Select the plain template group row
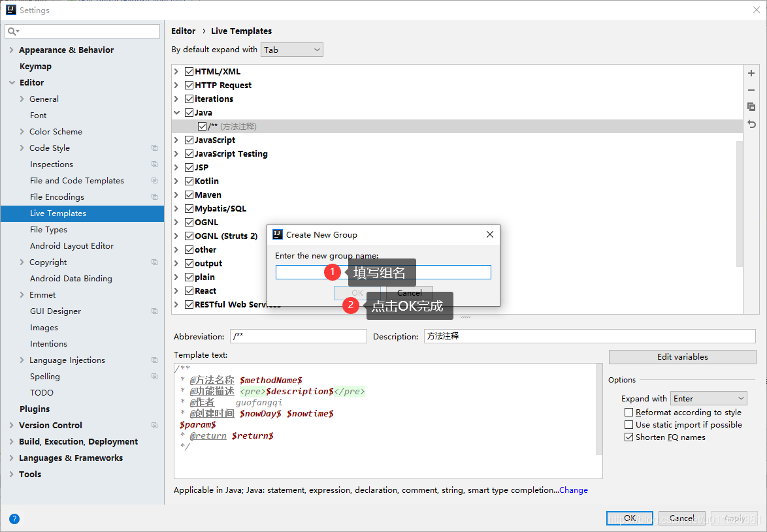The width and height of the screenshot is (767, 532). pos(457,277)
